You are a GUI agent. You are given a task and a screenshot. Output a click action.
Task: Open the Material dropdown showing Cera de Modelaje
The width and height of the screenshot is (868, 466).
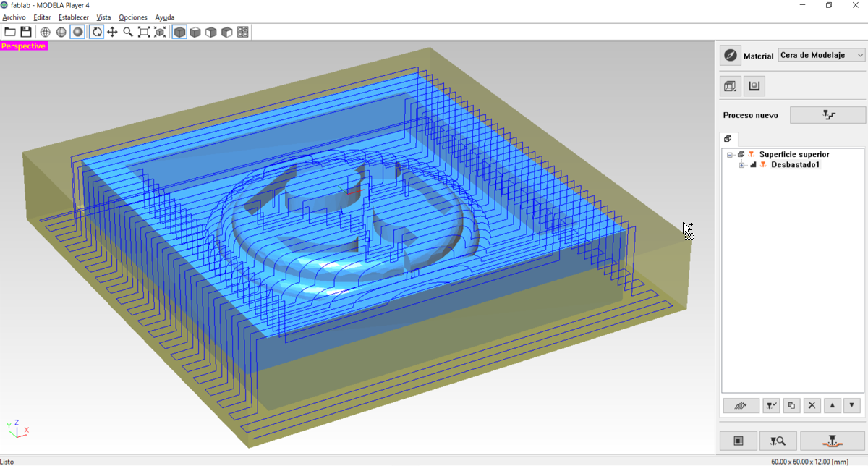pyautogui.click(x=822, y=56)
